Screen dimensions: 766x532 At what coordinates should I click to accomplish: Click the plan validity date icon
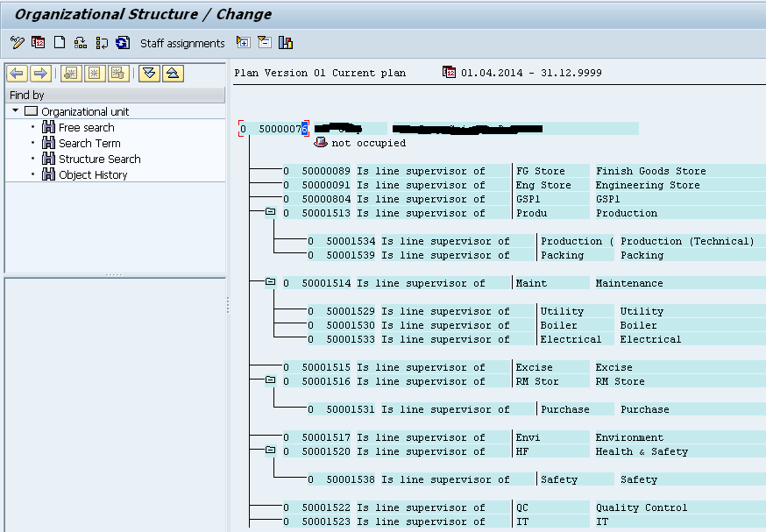coord(449,73)
